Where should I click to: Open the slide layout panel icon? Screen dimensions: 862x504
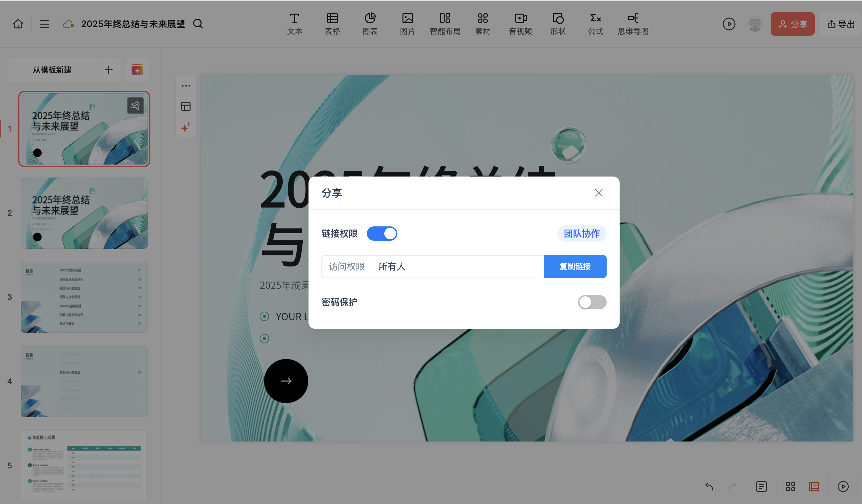tap(186, 106)
